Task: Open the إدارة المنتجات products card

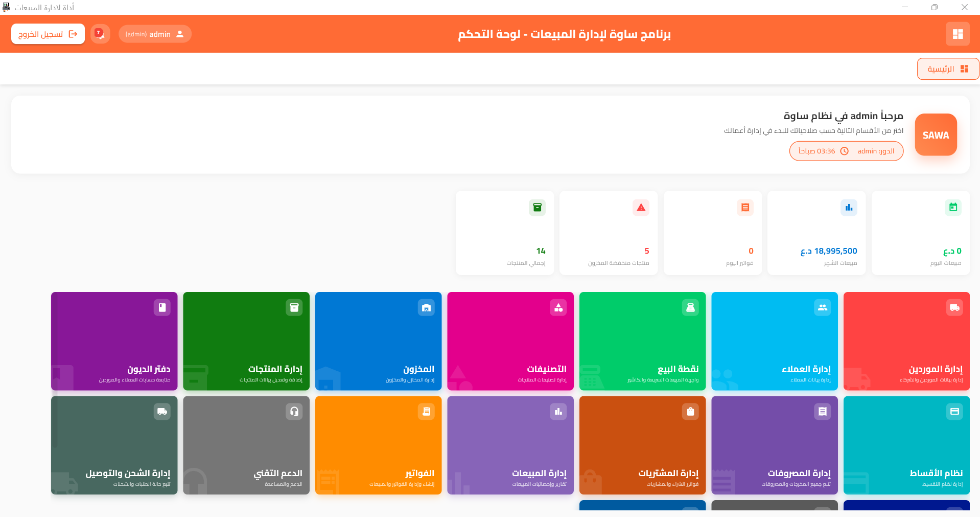Action: [x=246, y=341]
